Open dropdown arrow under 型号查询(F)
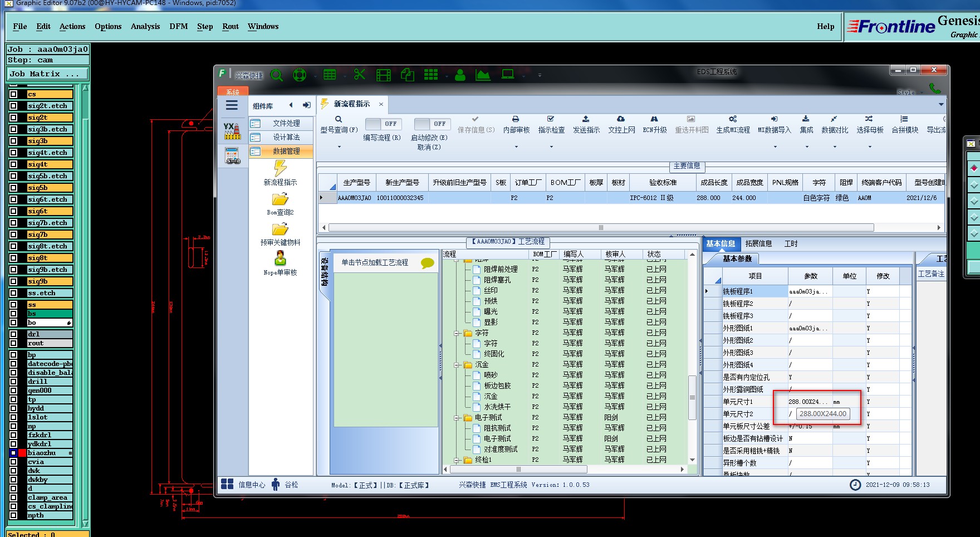Viewport: 980px width, 537px height. pos(339,147)
